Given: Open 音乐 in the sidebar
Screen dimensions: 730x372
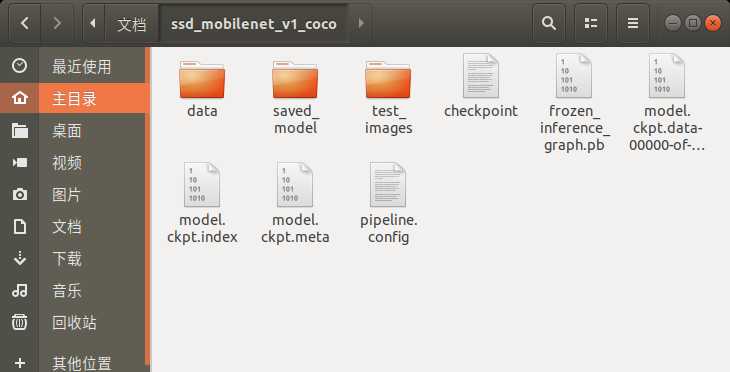Looking at the screenshot, I should click(x=67, y=291).
